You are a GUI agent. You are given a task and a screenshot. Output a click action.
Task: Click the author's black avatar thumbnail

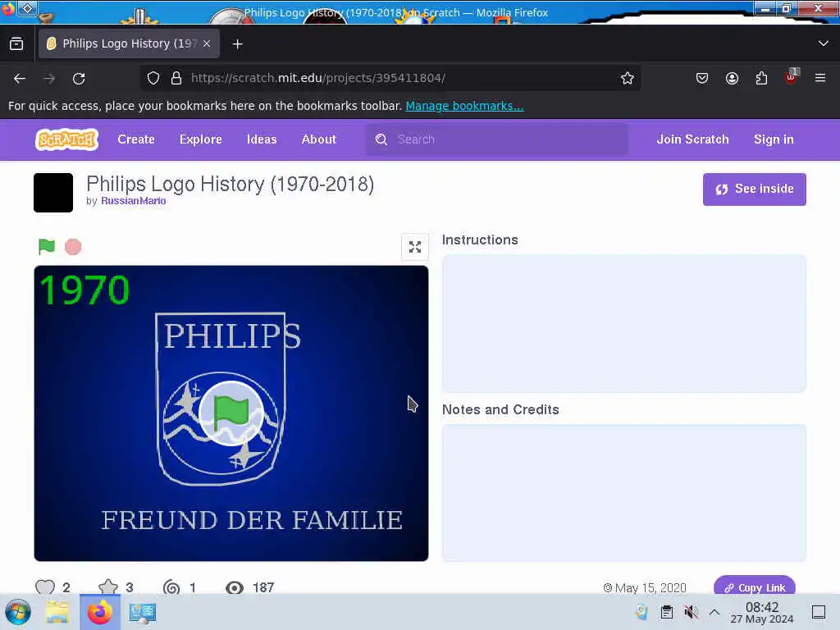(53, 193)
